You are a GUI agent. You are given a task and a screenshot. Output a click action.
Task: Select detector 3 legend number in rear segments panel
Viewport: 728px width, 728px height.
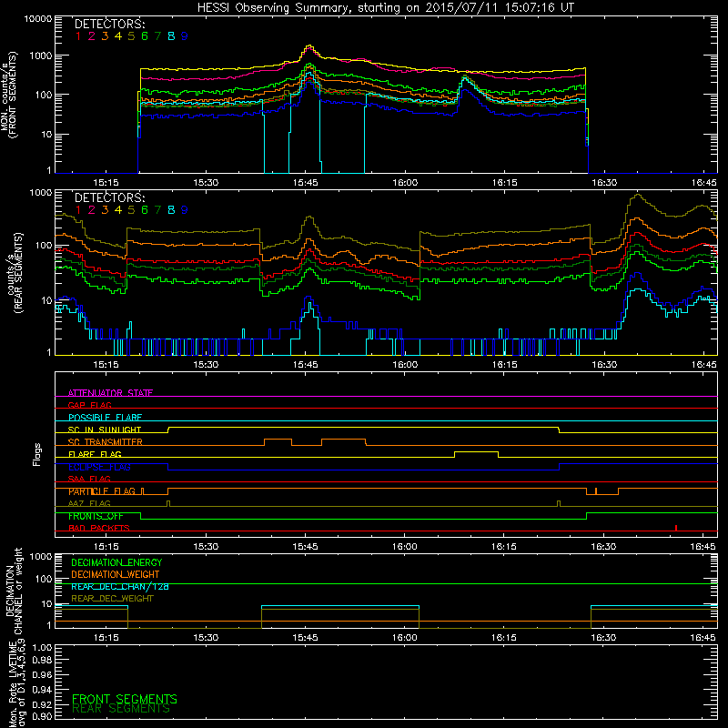coord(105,210)
